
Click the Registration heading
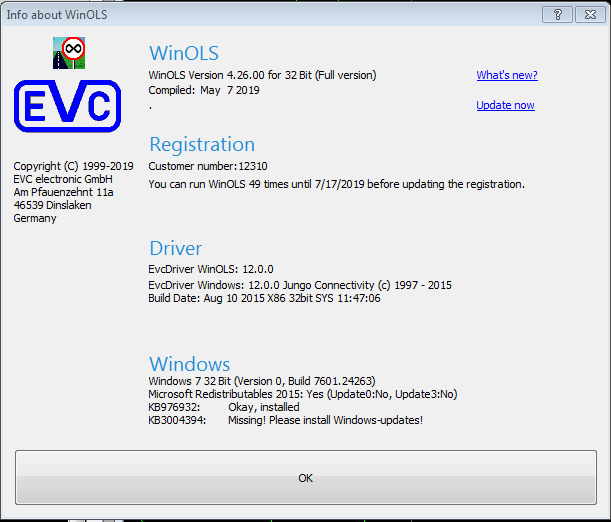[202, 144]
